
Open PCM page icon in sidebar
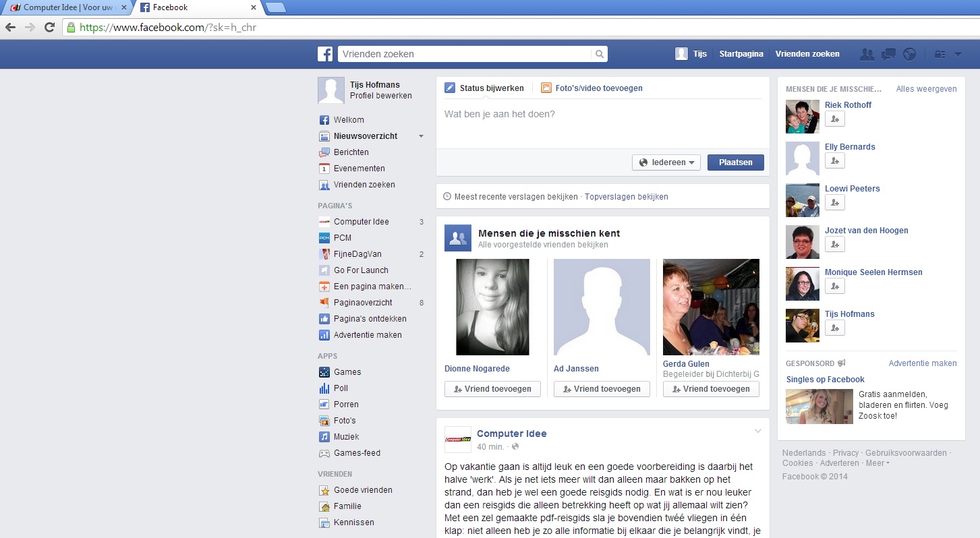(324, 238)
